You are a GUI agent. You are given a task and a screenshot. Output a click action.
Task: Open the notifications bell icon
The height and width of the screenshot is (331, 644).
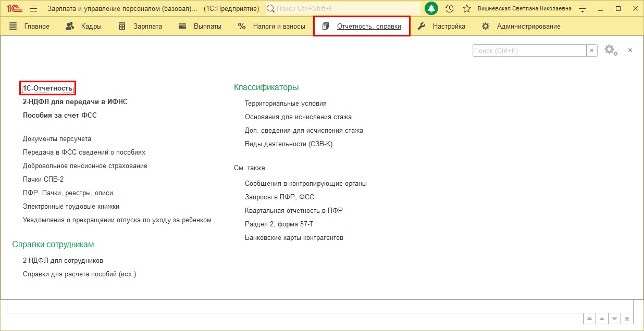pyautogui.click(x=431, y=8)
